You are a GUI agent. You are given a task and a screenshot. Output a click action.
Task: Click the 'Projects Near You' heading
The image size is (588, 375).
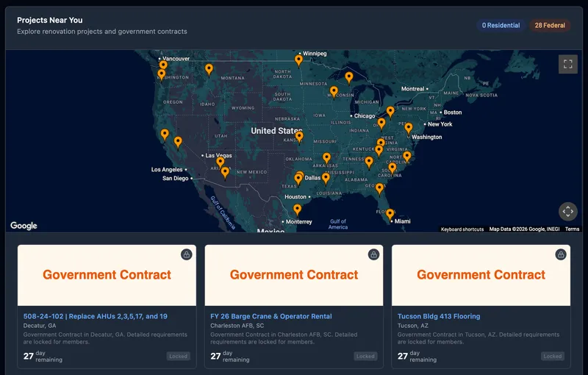pos(50,21)
